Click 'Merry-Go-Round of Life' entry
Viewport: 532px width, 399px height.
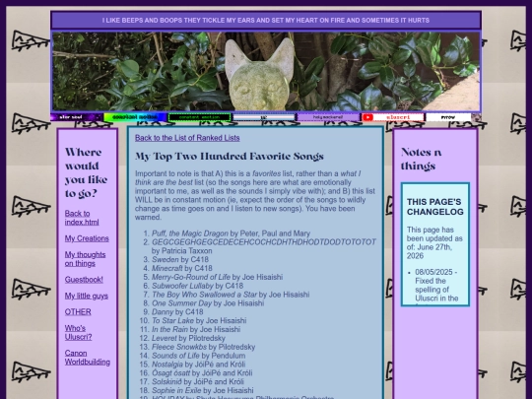tap(217, 277)
